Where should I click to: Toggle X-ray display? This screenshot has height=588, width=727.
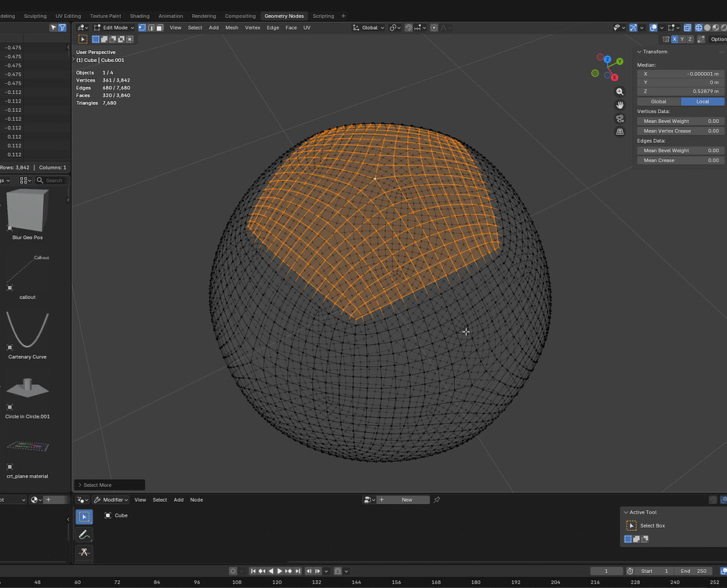688,27
